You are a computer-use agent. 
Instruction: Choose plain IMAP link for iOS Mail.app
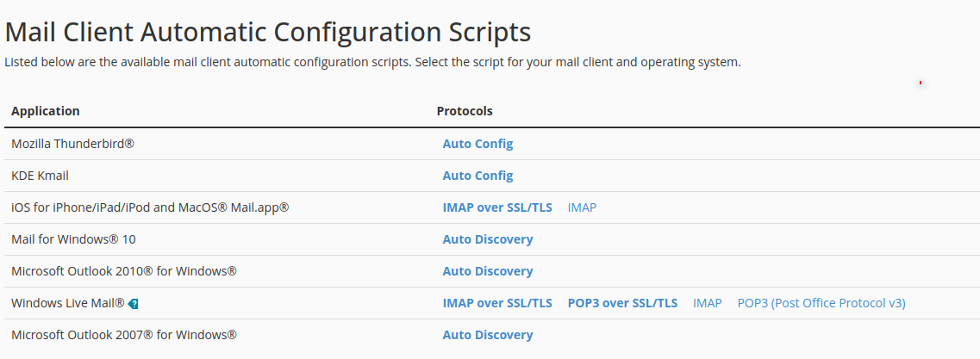(x=582, y=207)
